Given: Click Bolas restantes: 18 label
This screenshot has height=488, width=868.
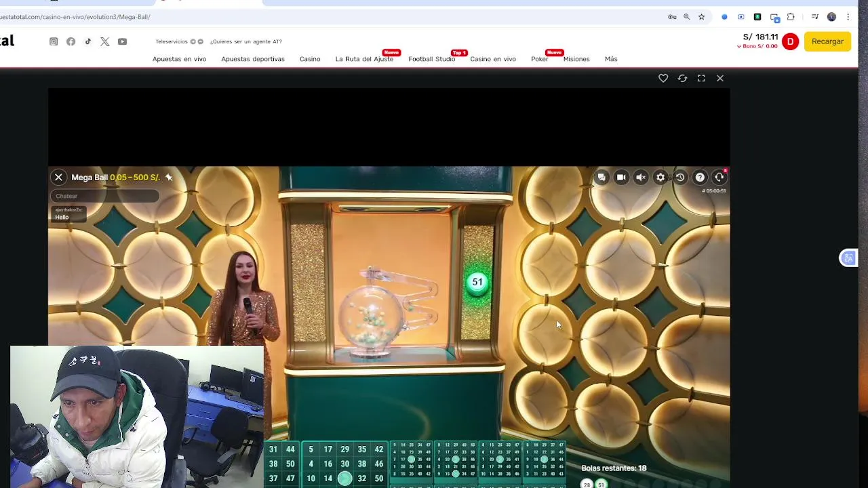Looking at the screenshot, I should pyautogui.click(x=614, y=468).
